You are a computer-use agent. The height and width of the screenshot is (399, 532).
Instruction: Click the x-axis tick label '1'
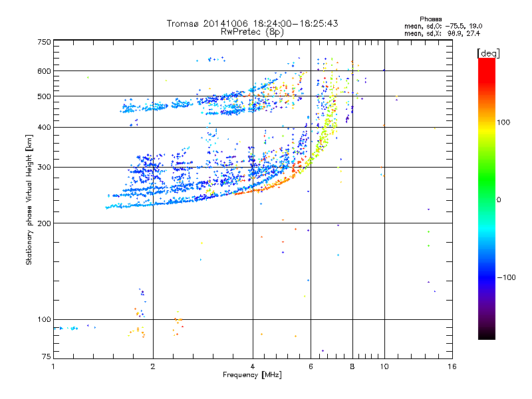53,366
